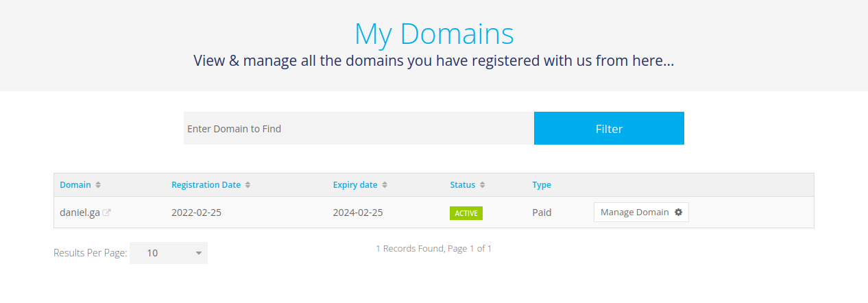868x303 pixels.
Task: Open Results Per Page dropdown showing 10
Action: coord(168,253)
